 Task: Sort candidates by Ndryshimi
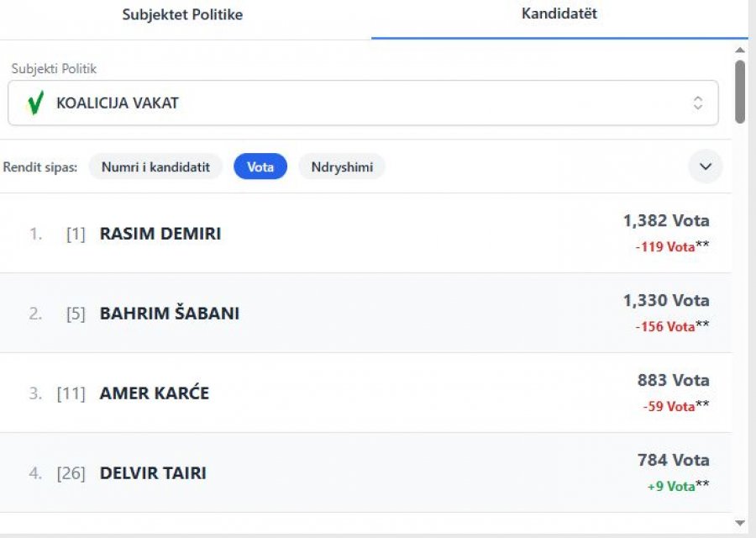point(342,166)
